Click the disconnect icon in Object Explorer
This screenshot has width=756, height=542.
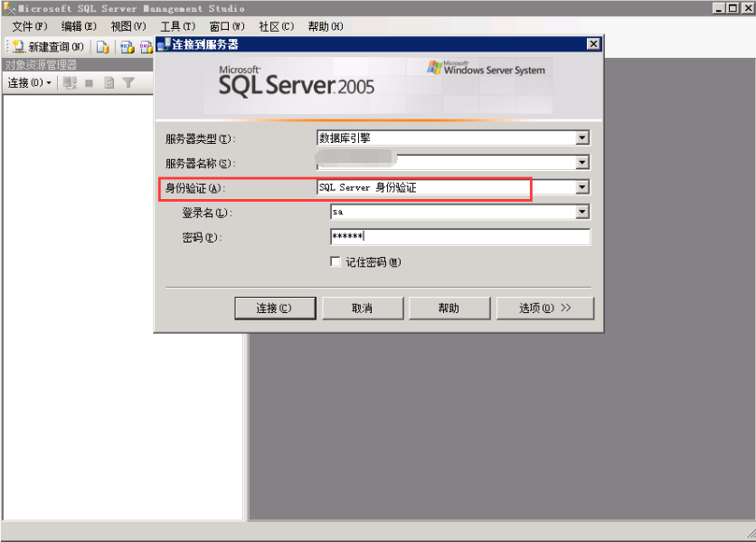pos(71,83)
